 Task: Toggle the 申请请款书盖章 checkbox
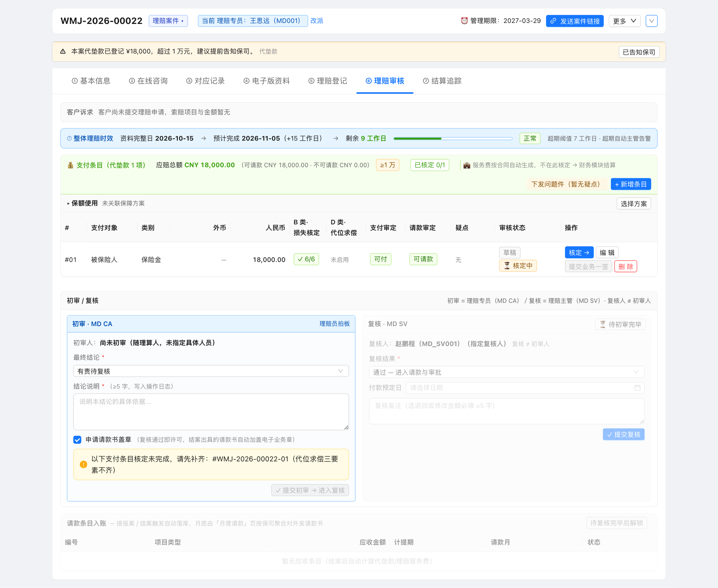pos(77,440)
